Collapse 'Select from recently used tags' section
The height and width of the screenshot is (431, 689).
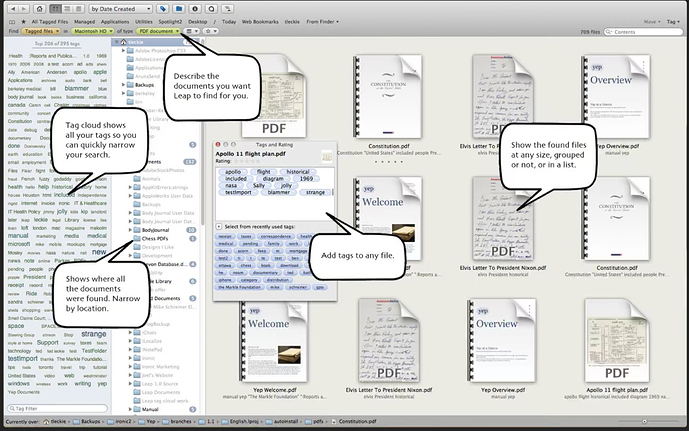click(x=219, y=227)
